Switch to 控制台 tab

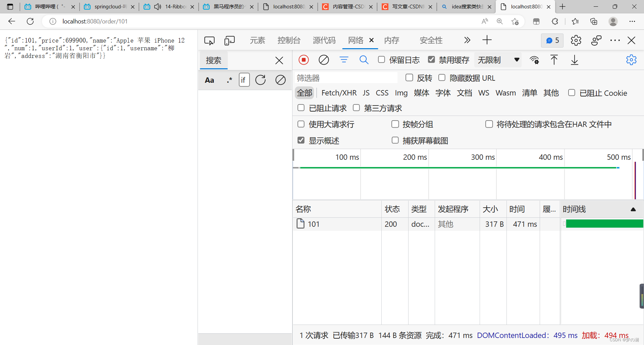(x=289, y=41)
